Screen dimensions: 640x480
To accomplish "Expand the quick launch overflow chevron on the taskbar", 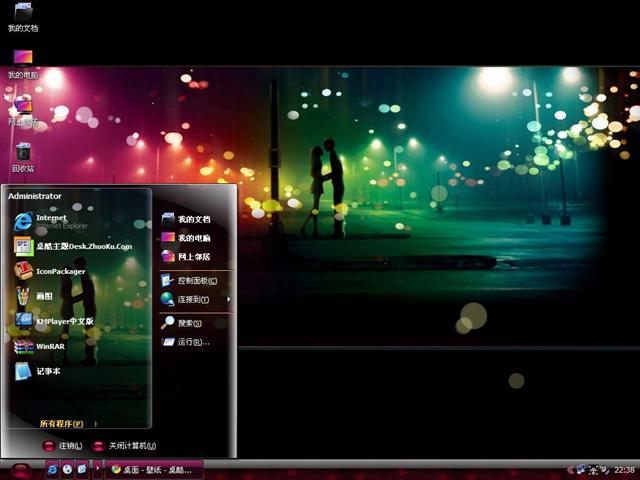I will 97,468.
